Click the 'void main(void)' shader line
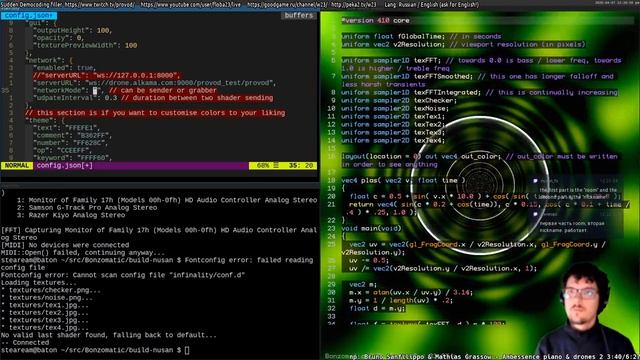640x360 pixels. click(371, 228)
